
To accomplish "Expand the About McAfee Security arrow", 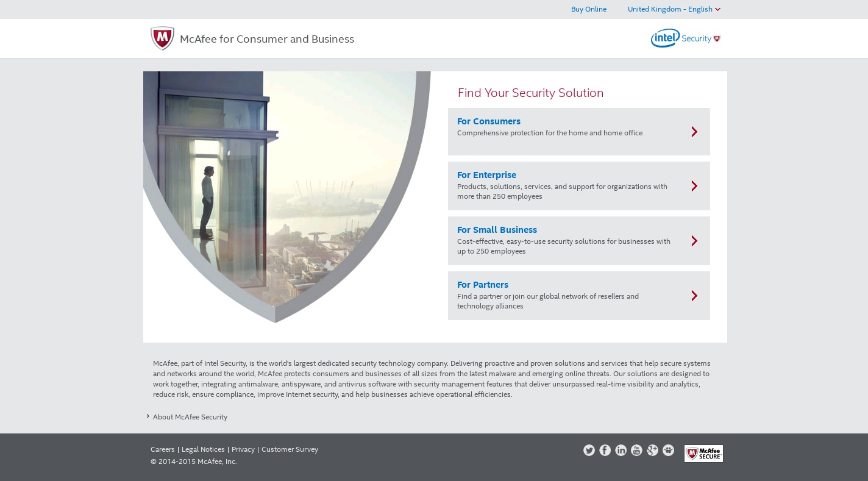I will coord(148,416).
